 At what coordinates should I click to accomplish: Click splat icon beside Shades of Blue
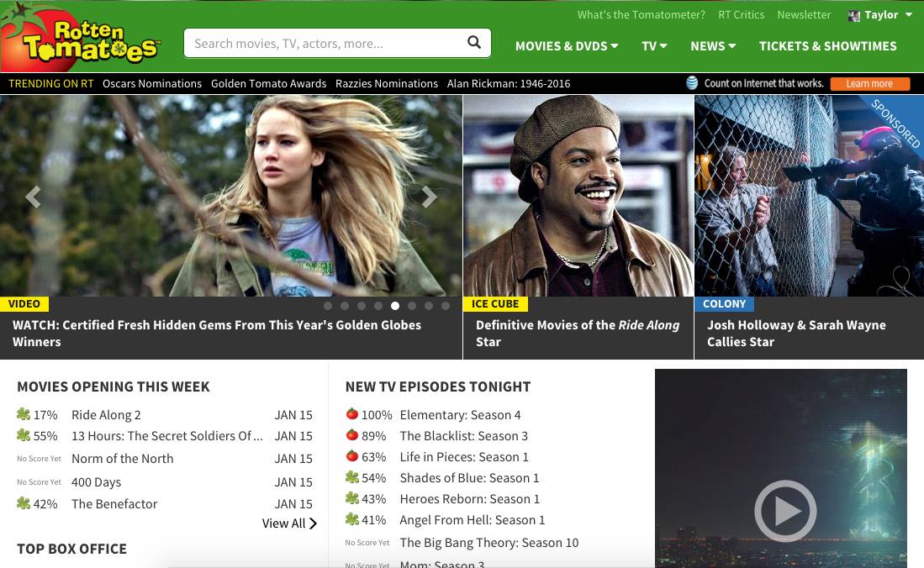(351, 477)
